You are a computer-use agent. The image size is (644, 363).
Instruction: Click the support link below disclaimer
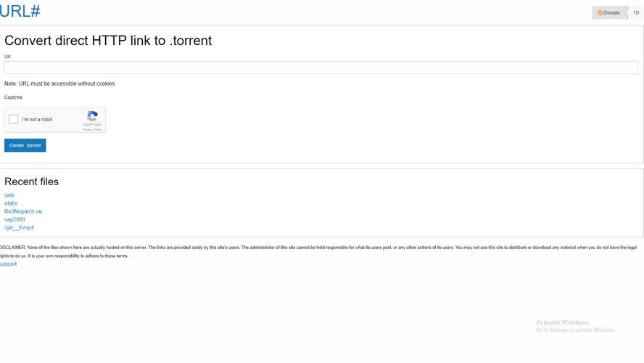click(x=8, y=264)
